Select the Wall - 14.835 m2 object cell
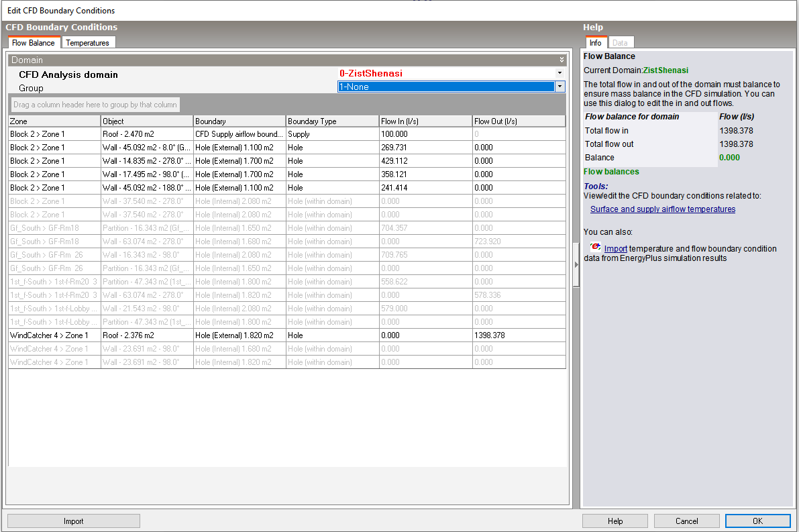Image resolution: width=799 pixels, height=532 pixels. (148, 160)
